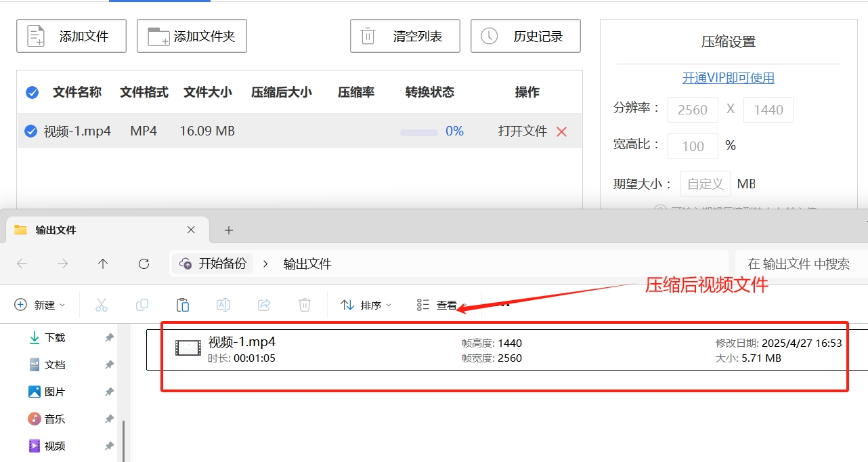Unpin 下载 from the sidebar

pyautogui.click(x=109, y=337)
